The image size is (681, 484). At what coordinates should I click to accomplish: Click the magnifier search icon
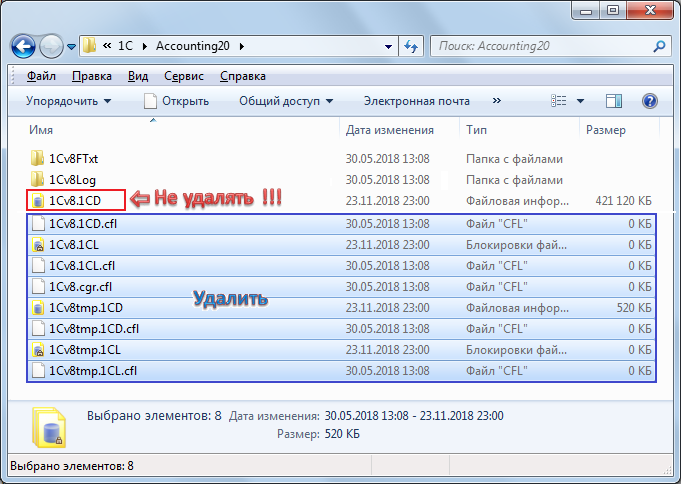pyautogui.click(x=659, y=46)
